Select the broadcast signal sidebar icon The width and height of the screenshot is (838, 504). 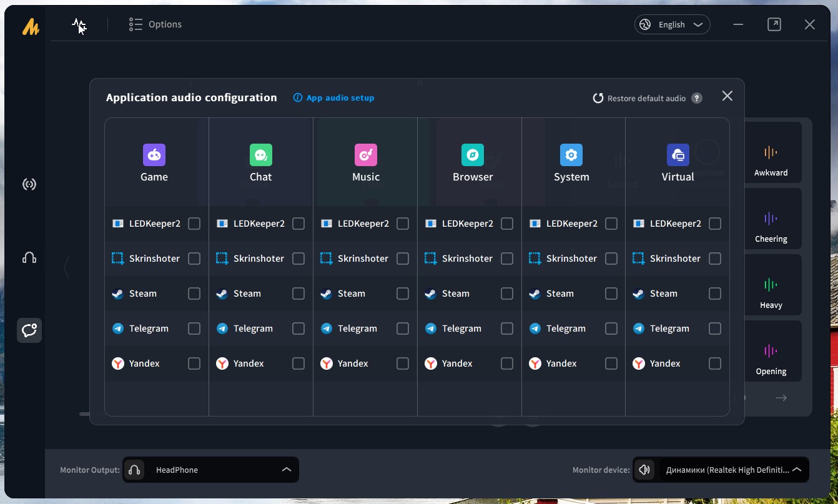pyautogui.click(x=29, y=184)
